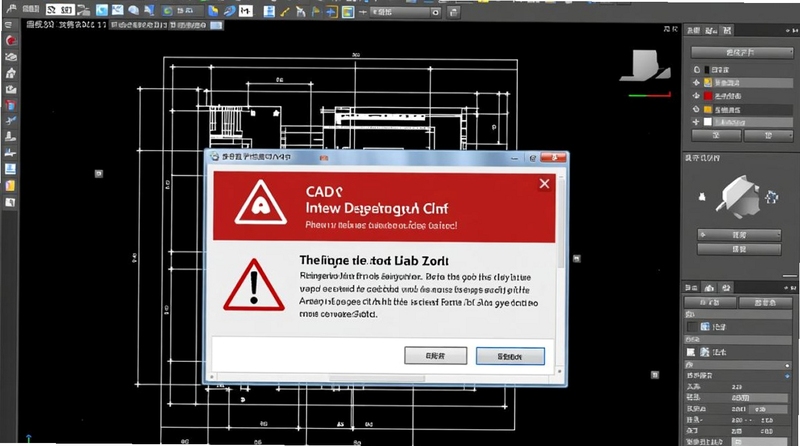The width and height of the screenshot is (800, 446).
Task: Click the 3D view cube navigator in viewport corner
Action: click(645, 65)
